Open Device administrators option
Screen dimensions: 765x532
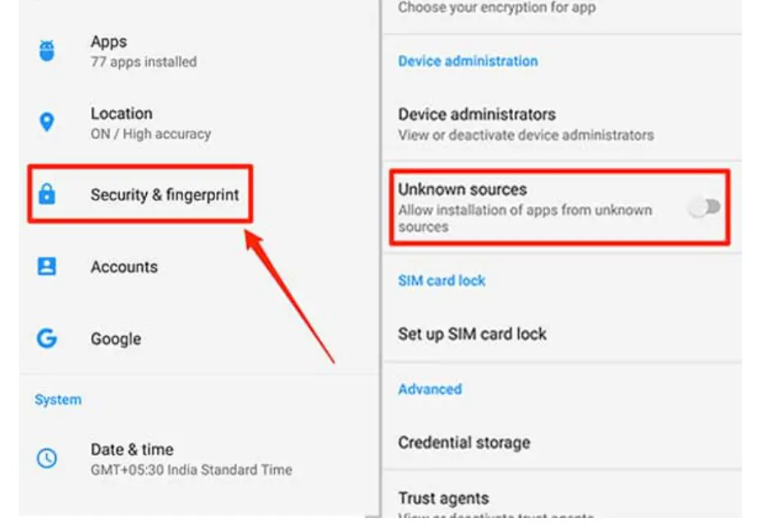coord(562,124)
